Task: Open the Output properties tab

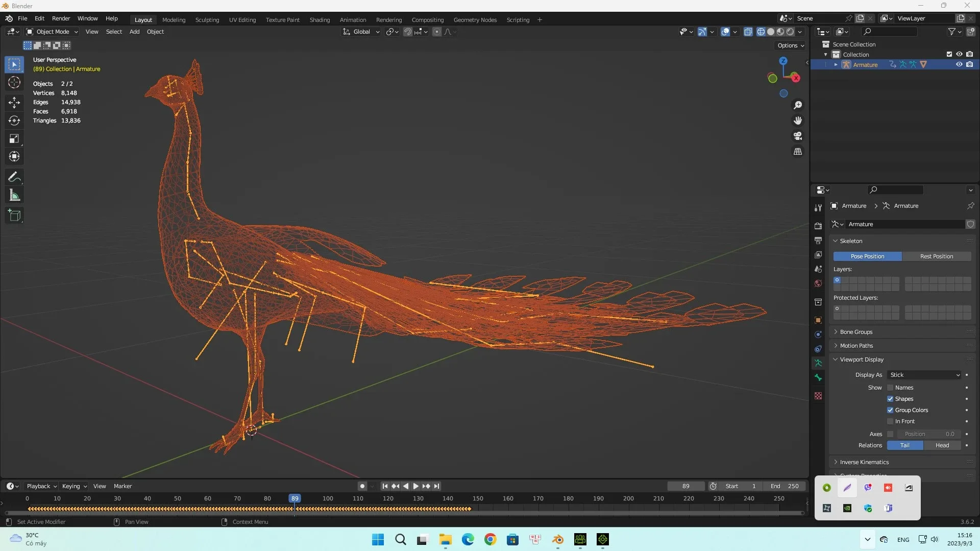Action: click(x=818, y=240)
